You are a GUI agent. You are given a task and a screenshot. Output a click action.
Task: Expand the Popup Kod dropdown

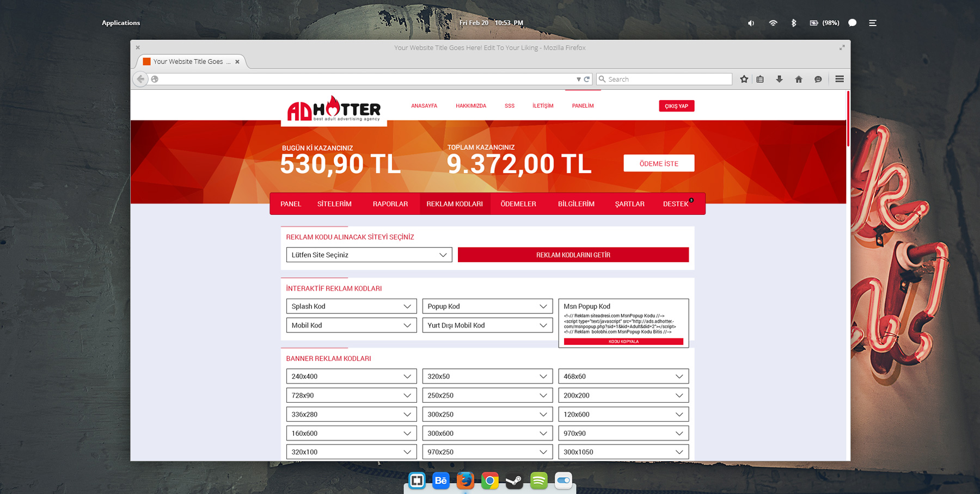[x=488, y=306]
